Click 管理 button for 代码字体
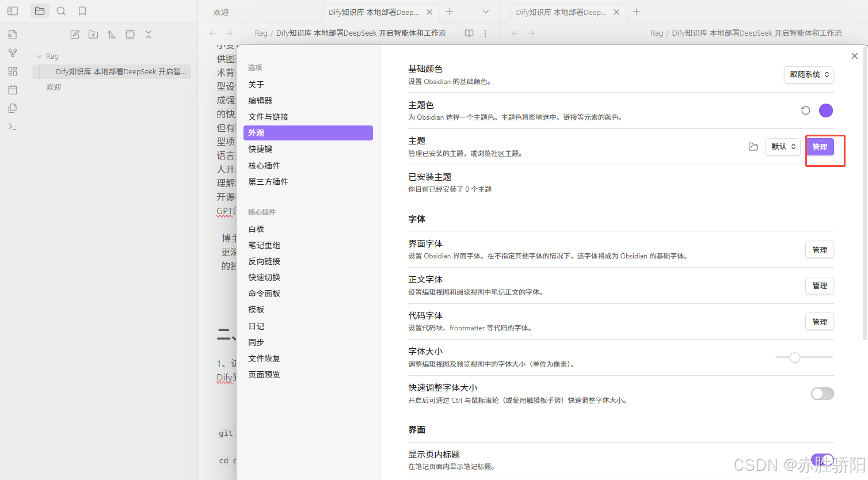 pyautogui.click(x=820, y=322)
